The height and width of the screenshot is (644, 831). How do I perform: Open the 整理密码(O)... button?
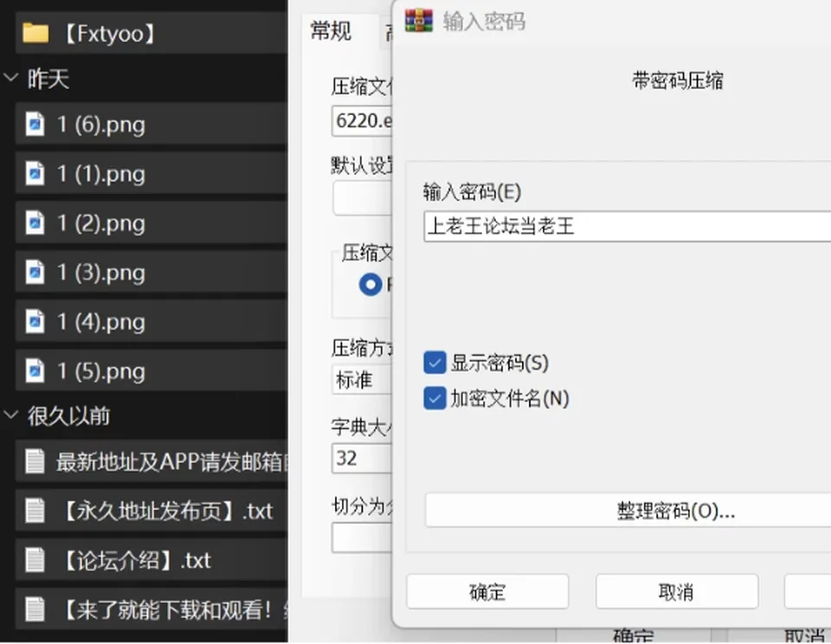pyautogui.click(x=628, y=511)
